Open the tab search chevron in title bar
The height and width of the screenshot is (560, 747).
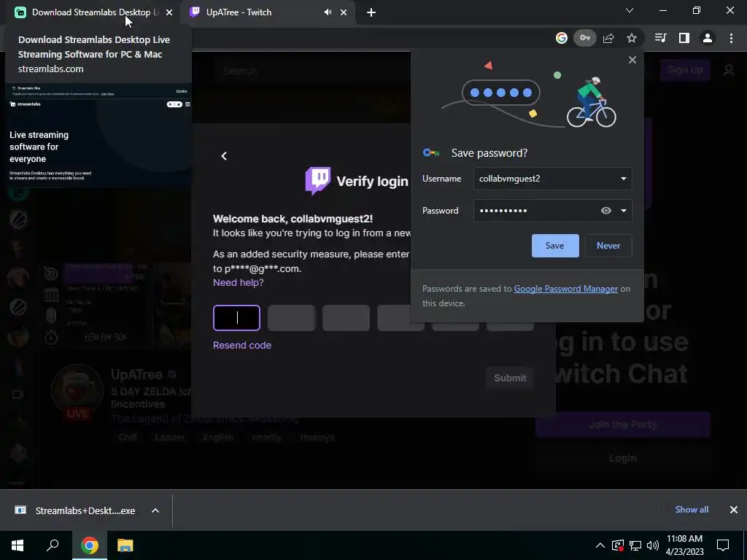click(630, 10)
